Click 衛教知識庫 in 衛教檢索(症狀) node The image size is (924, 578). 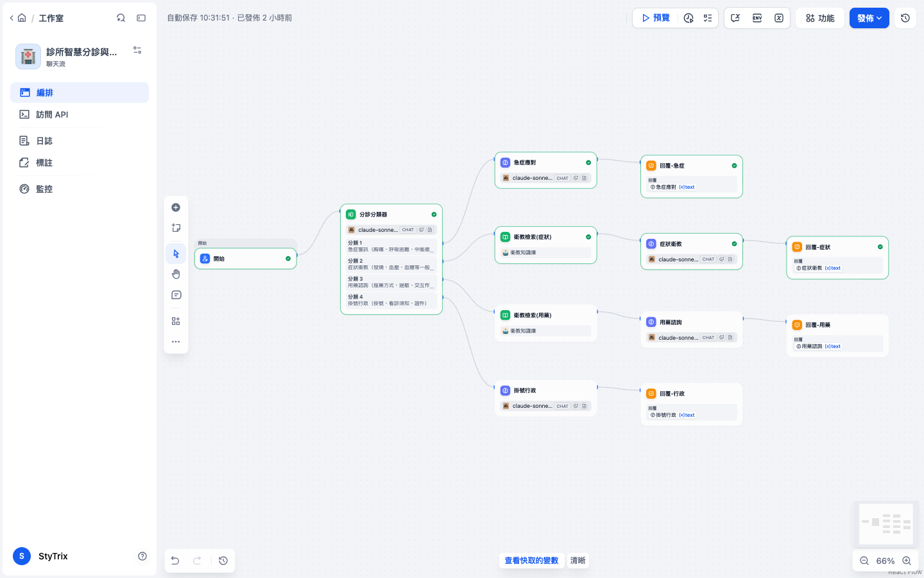point(545,252)
